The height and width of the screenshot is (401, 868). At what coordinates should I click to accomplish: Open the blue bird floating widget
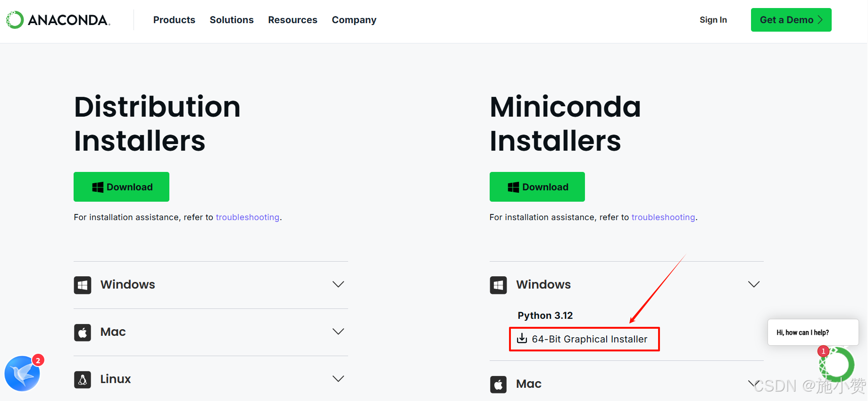pyautogui.click(x=22, y=374)
